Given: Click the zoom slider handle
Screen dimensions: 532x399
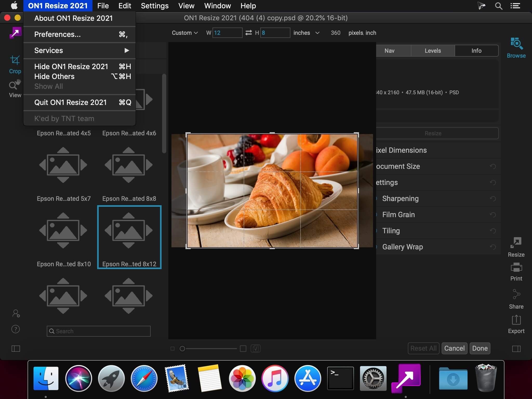Looking at the screenshot, I should pos(182,348).
